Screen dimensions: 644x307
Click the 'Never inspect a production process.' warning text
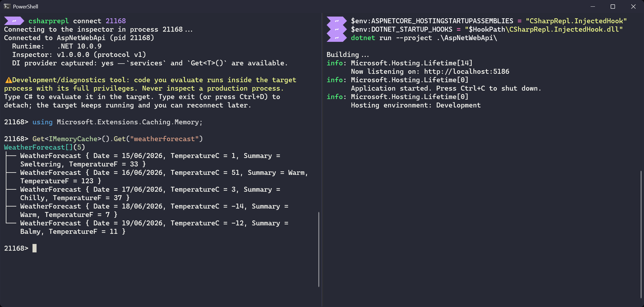213,88
